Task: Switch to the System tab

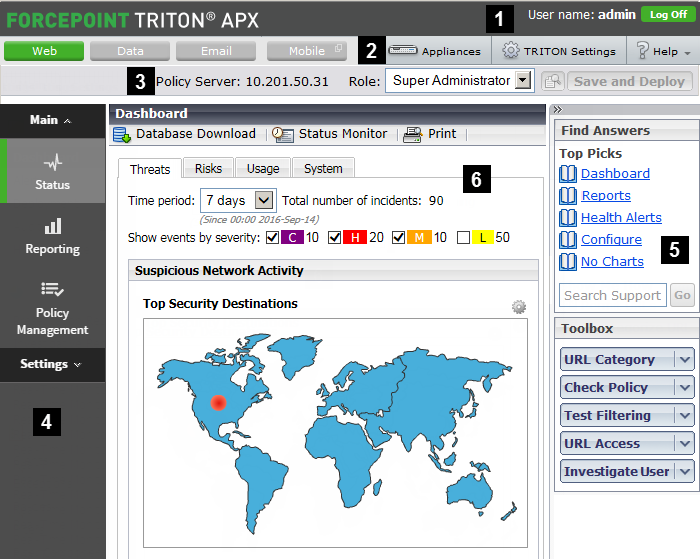Action: [323, 168]
